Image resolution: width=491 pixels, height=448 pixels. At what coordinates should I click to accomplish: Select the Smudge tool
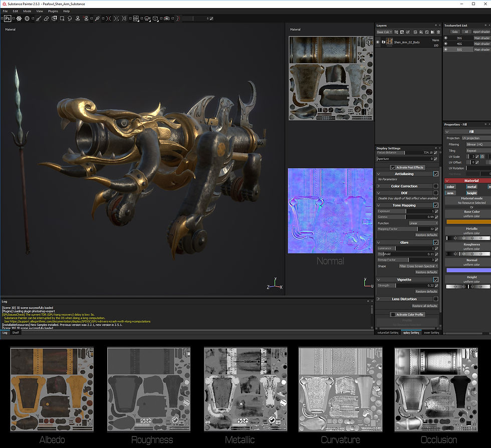pyautogui.click(x=70, y=19)
